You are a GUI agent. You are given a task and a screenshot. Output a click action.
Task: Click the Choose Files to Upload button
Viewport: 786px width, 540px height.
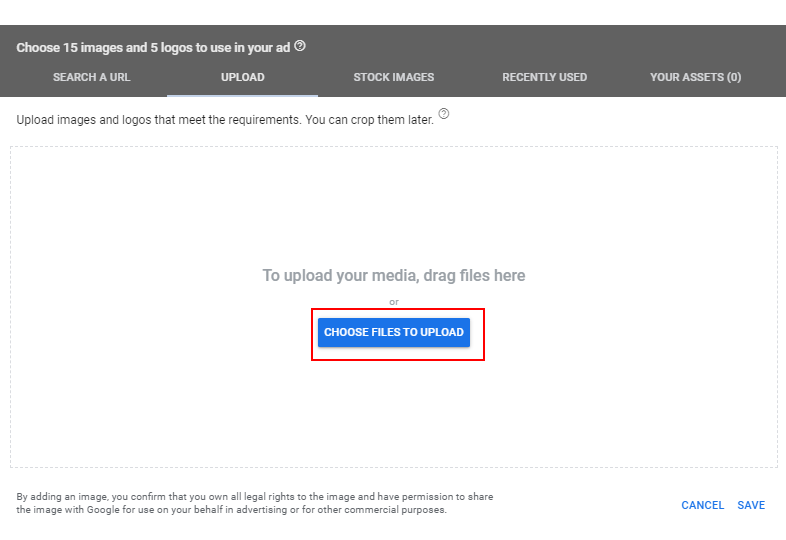pyautogui.click(x=394, y=332)
